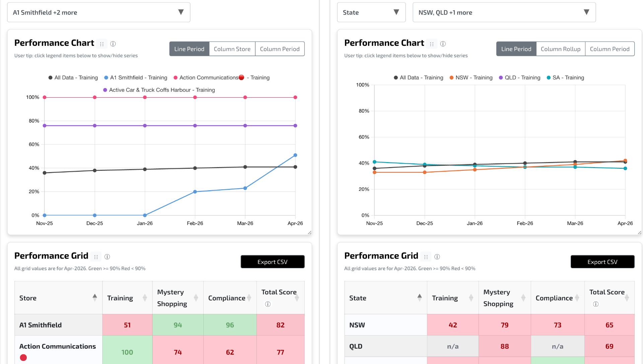643x364 pixels.
Task: Open info icon next to right Performance Grid
Action: (437, 257)
